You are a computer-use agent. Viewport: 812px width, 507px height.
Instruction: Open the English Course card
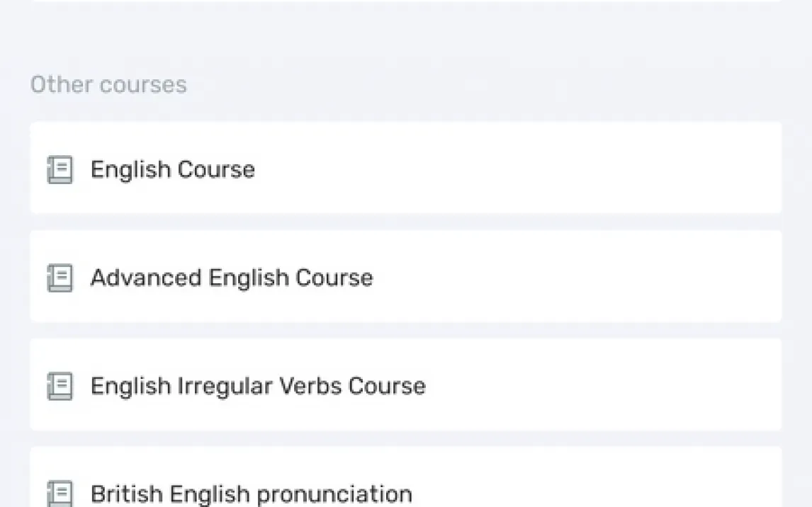pos(405,168)
